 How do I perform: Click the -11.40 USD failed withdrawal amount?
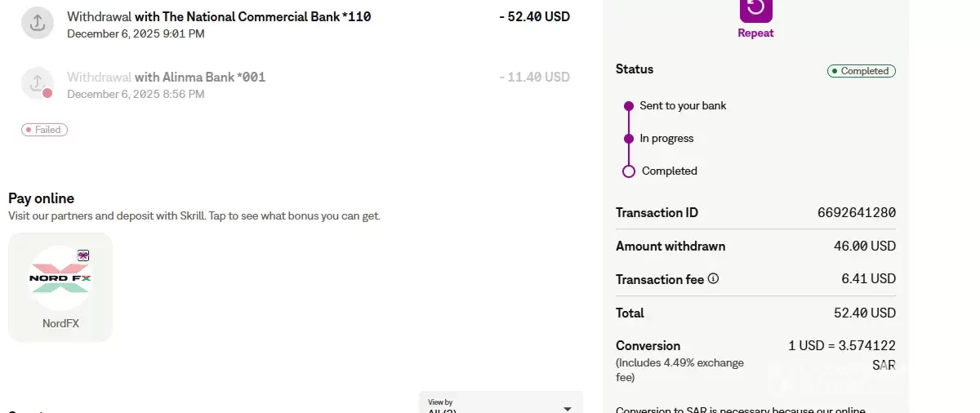click(534, 77)
